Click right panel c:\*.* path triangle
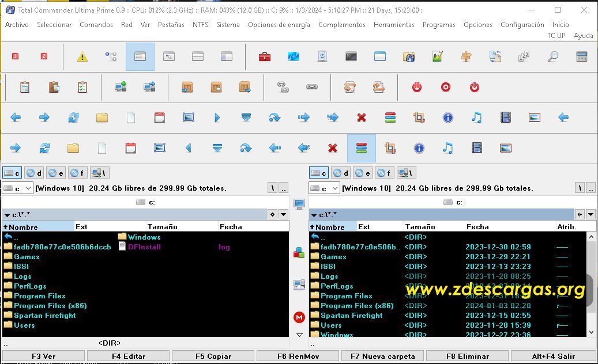Screen dimensions: 598x364 click(314, 215)
